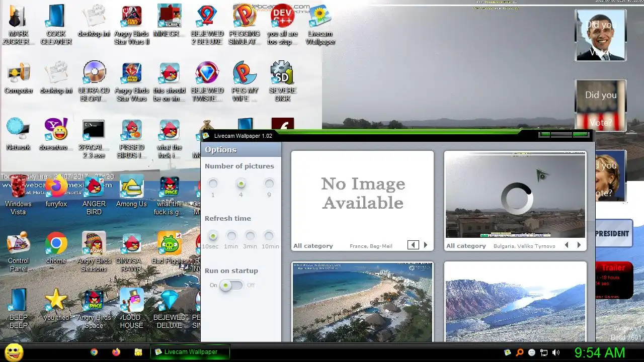
Task: Click the red Trailer countdown gadget
Action: [613, 281]
